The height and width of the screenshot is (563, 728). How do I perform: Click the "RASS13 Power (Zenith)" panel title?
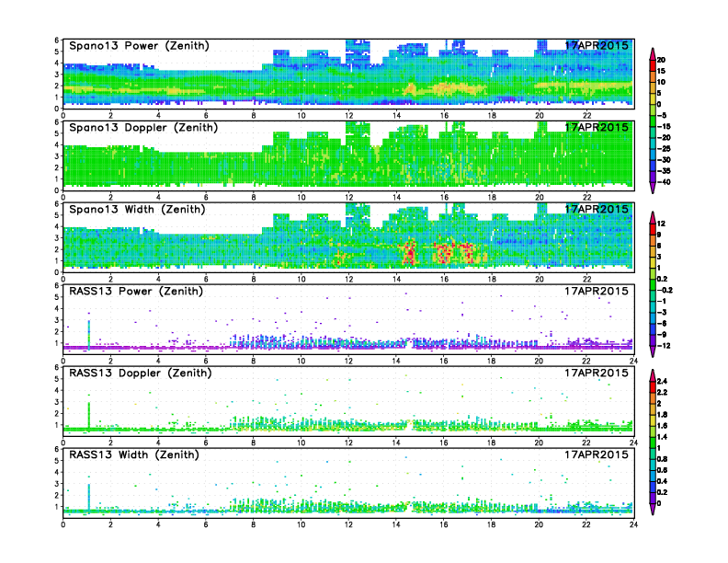pyautogui.click(x=136, y=292)
